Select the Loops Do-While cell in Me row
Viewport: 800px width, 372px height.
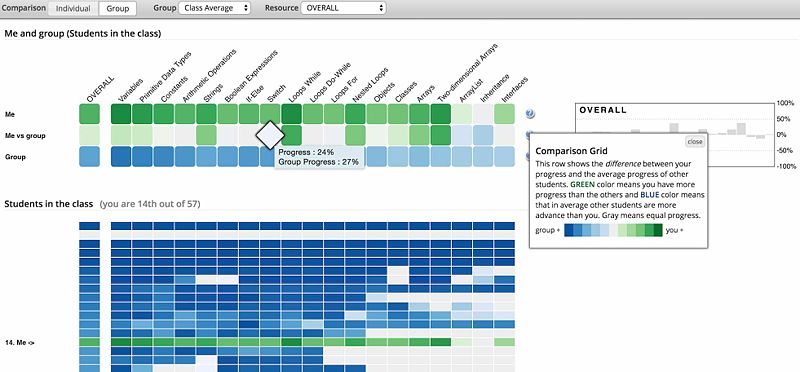[313, 114]
